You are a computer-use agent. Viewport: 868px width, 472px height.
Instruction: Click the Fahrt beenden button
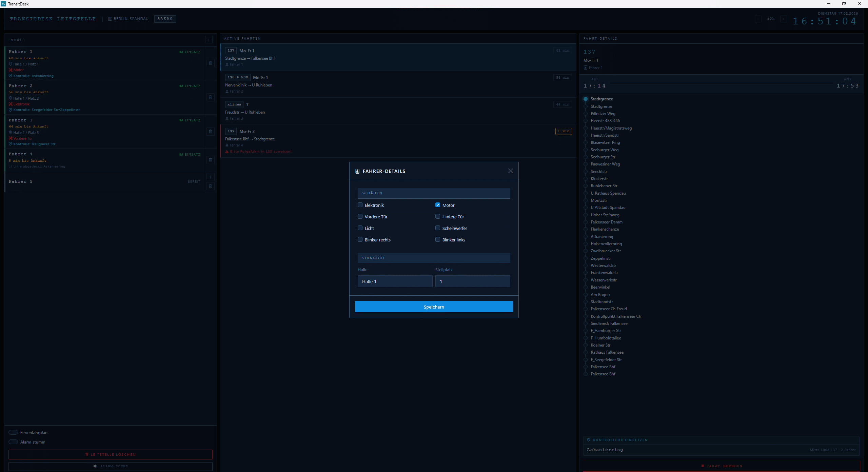click(x=721, y=466)
